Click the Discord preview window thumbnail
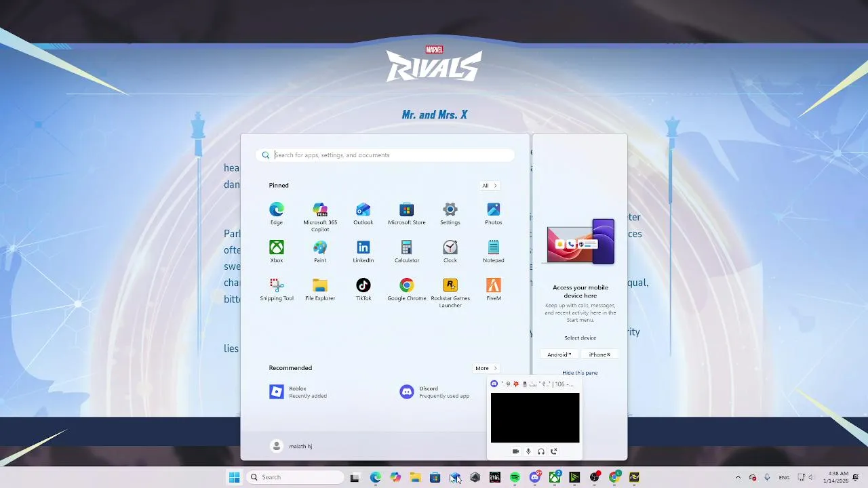The image size is (868, 488). 535,418
